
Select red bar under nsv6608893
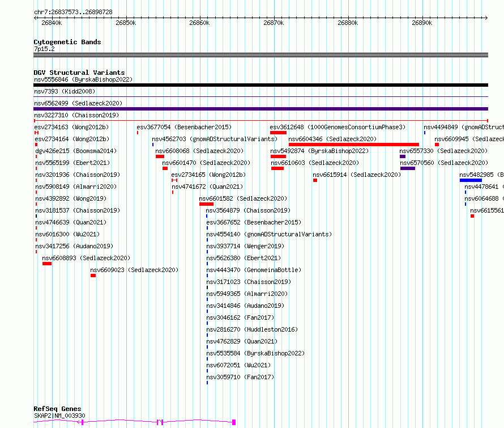pyautogui.click(x=47, y=264)
